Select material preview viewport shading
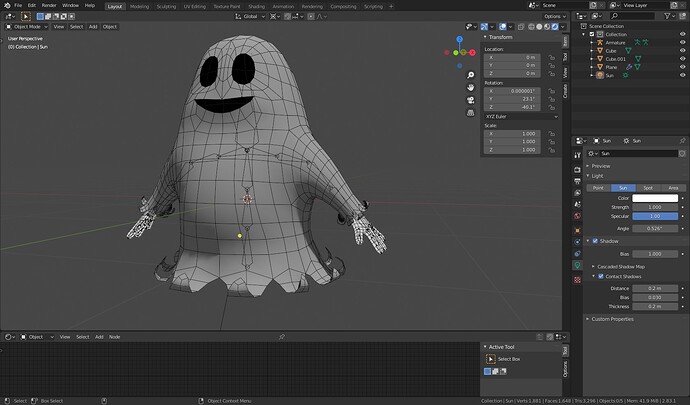 [x=547, y=27]
